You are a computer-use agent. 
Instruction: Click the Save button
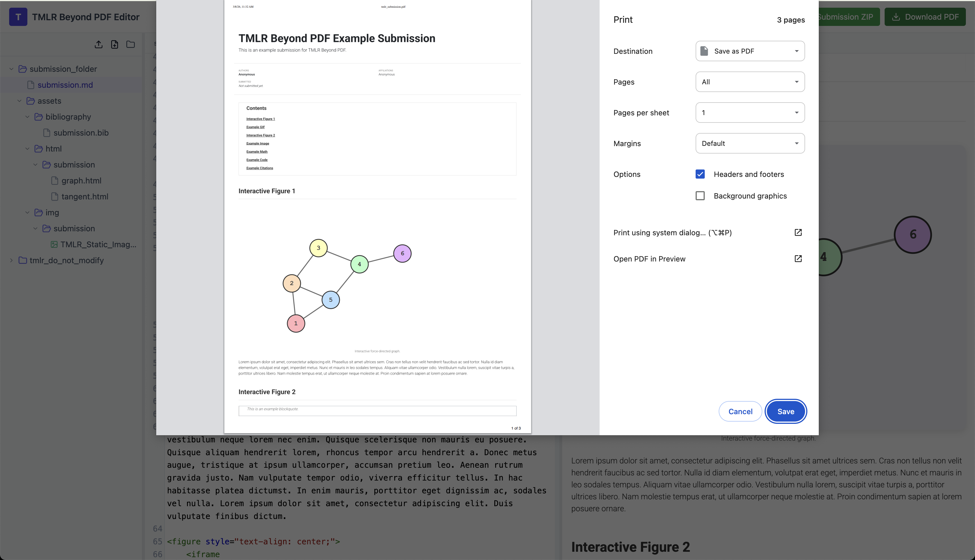pyautogui.click(x=785, y=412)
